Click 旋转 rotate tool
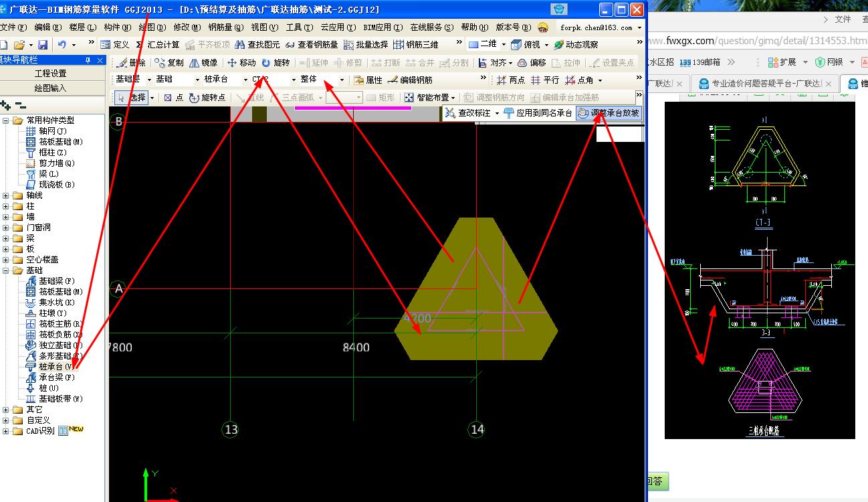This screenshot has width=868, height=502. (276, 63)
